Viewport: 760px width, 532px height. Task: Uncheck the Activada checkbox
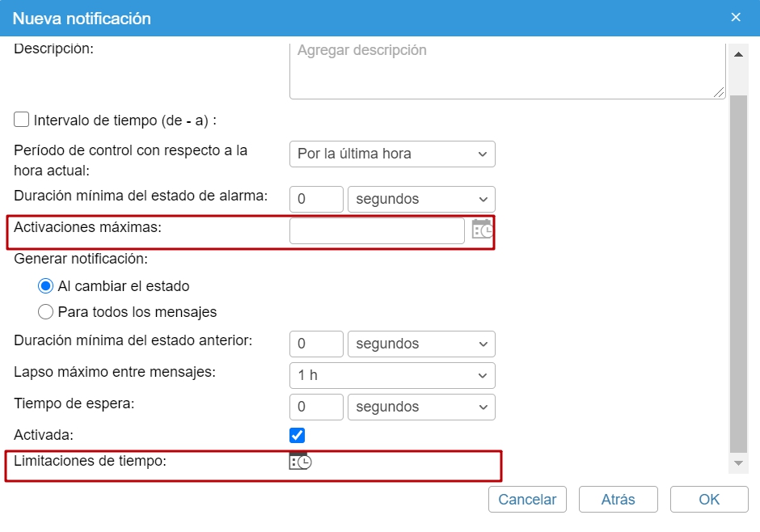click(x=298, y=435)
